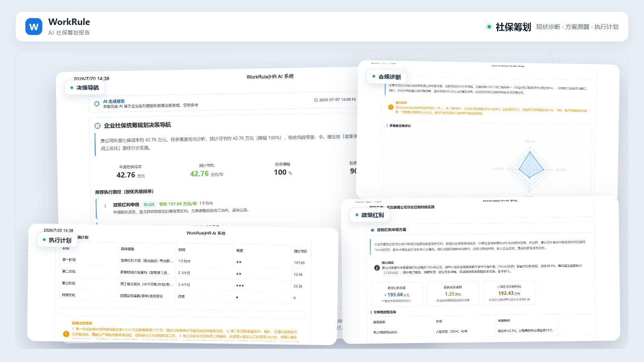Click the AI chip icon beside AI 生成报告
Screen dimensions: 644x362
[97, 104]
